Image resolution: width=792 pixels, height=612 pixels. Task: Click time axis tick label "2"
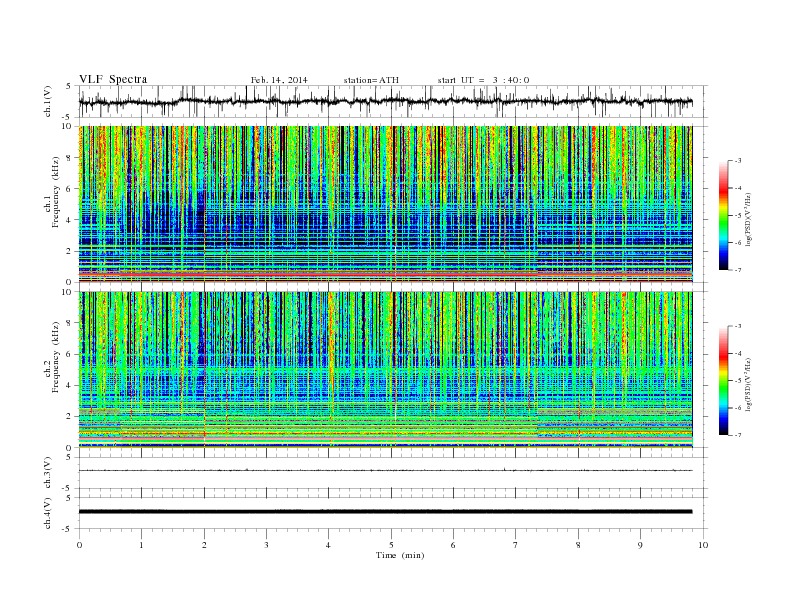(x=204, y=545)
